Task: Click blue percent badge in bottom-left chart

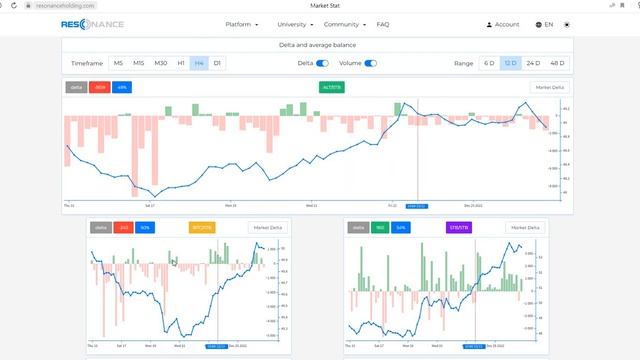Action: tap(145, 228)
